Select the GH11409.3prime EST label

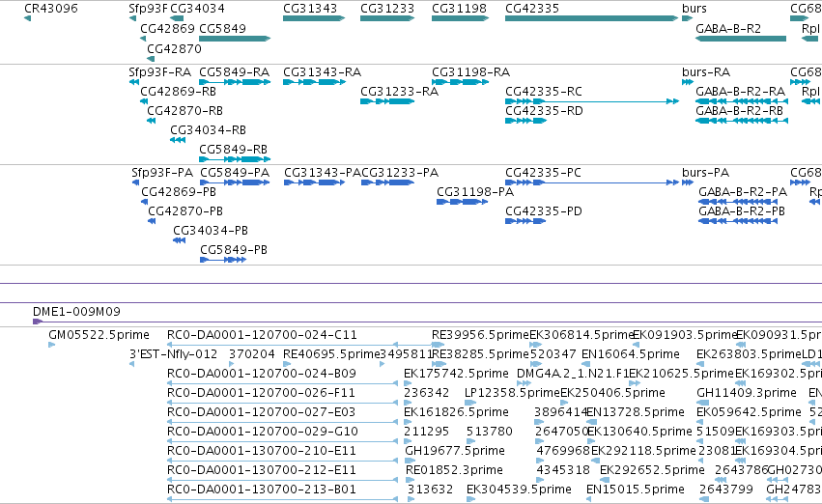[747, 393]
